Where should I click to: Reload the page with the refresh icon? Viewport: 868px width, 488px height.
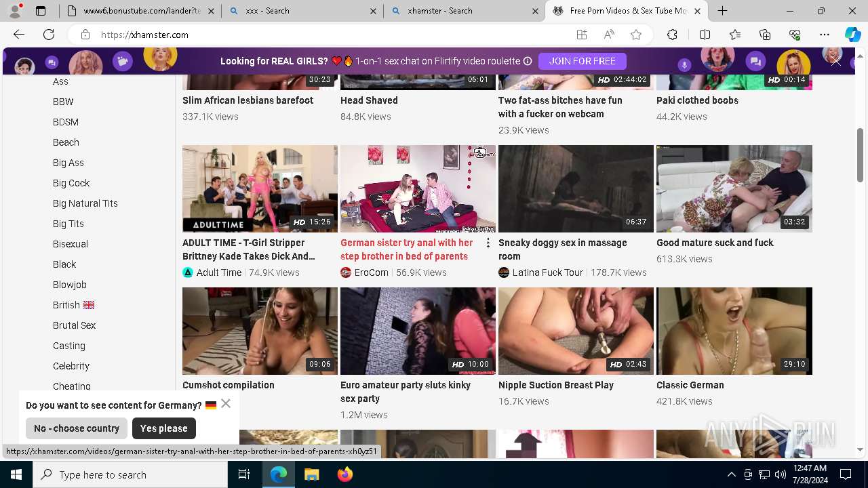pos(49,35)
